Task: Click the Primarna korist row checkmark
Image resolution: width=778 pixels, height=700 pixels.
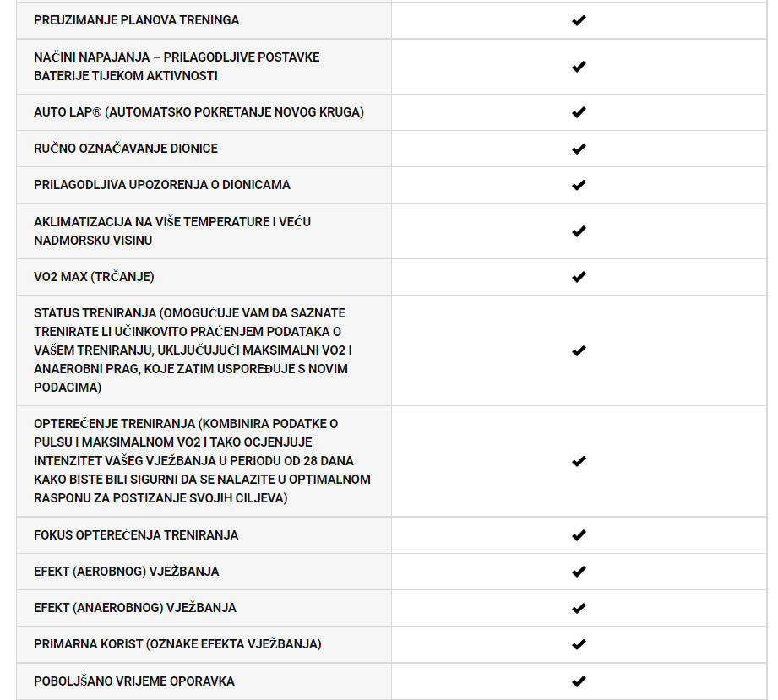Action: [x=579, y=644]
